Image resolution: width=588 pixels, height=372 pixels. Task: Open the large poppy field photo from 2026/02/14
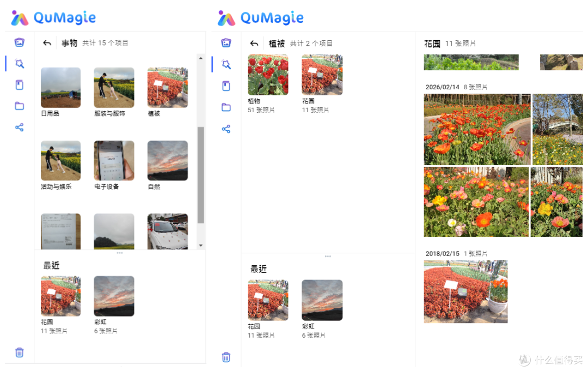[x=477, y=130]
